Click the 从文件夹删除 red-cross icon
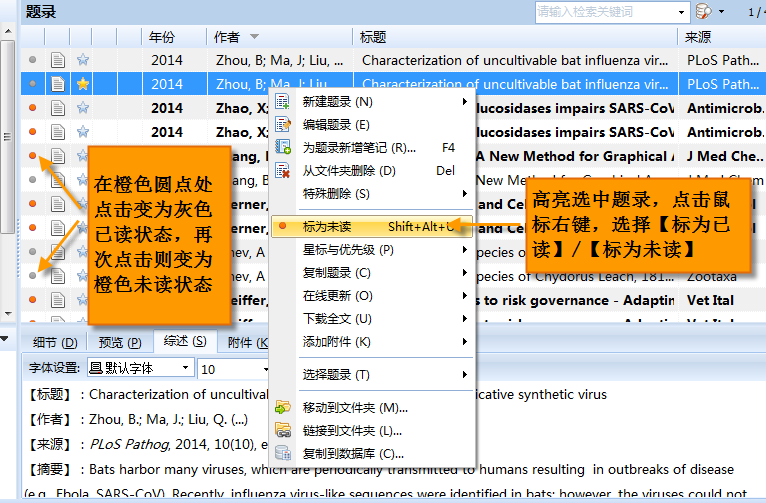The image size is (766, 503). 282,170
